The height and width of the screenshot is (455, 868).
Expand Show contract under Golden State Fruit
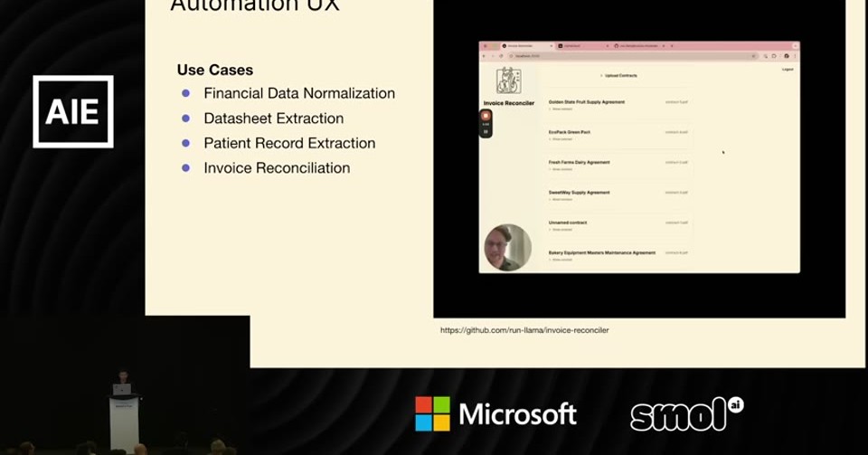(x=561, y=109)
